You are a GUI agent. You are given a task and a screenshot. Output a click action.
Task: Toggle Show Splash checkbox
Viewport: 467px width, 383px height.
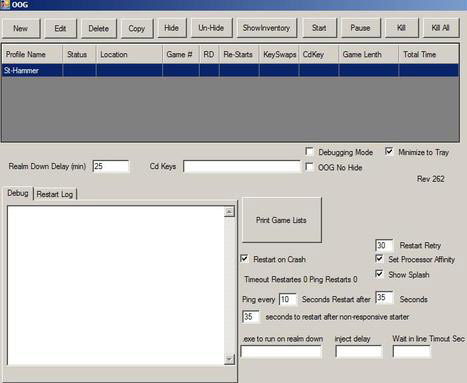(379, 274)
